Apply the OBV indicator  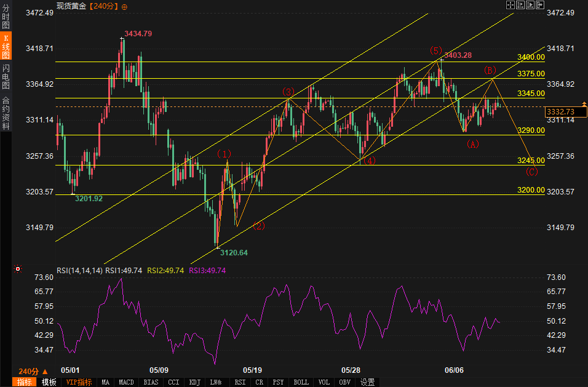[x=344, y=382]
